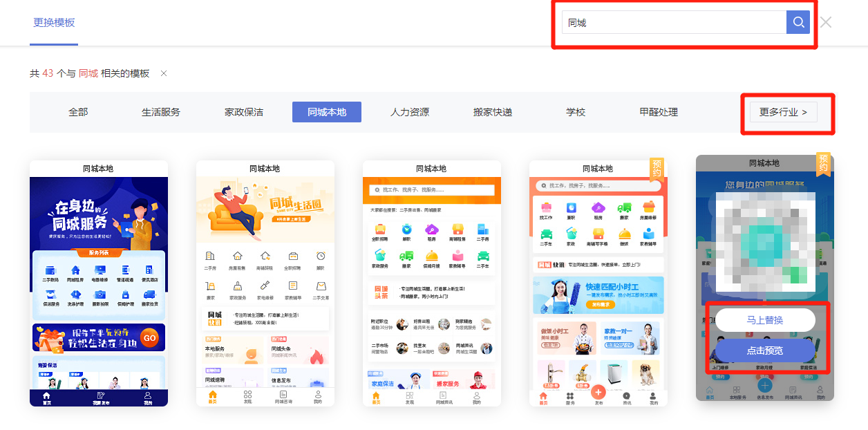Click the 服务 nav icon in the coral 预约 template
Screen dimensions: 868x430
[x=570, y=398]
